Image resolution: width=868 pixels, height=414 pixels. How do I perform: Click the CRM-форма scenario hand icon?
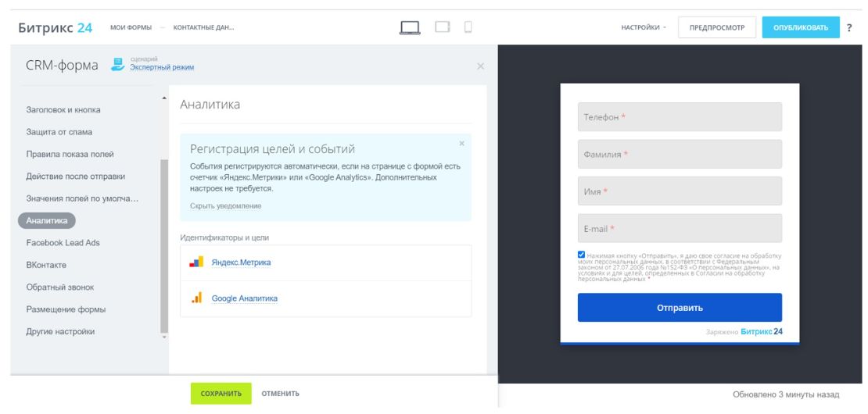117,65
